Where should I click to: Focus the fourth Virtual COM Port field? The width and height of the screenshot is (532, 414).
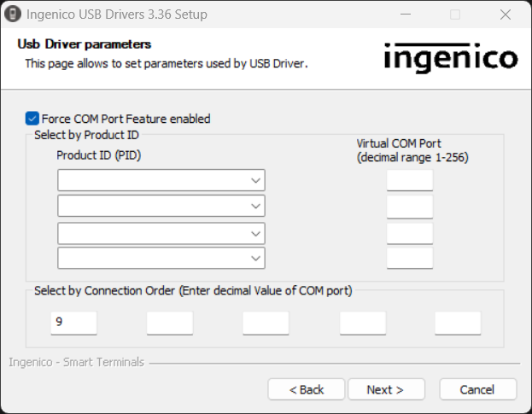[410, 258]
